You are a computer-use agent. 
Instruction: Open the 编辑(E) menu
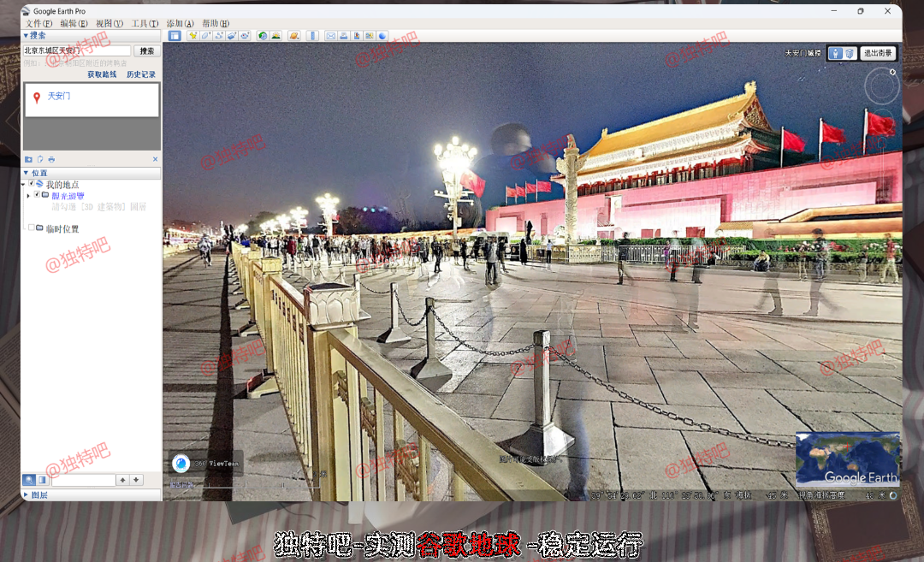pyautogui.click(x=74, y=24)
